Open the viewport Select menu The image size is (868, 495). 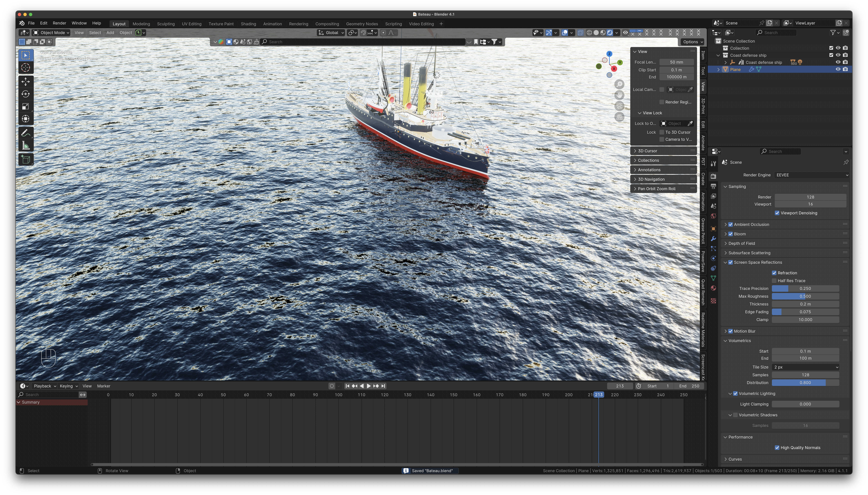[x=95, y=33]
